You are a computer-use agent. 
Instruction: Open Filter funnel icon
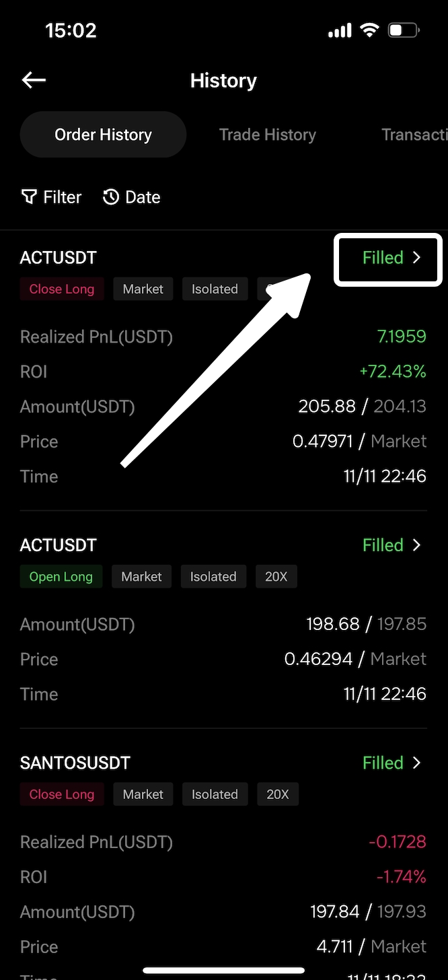tap(29, 197)
